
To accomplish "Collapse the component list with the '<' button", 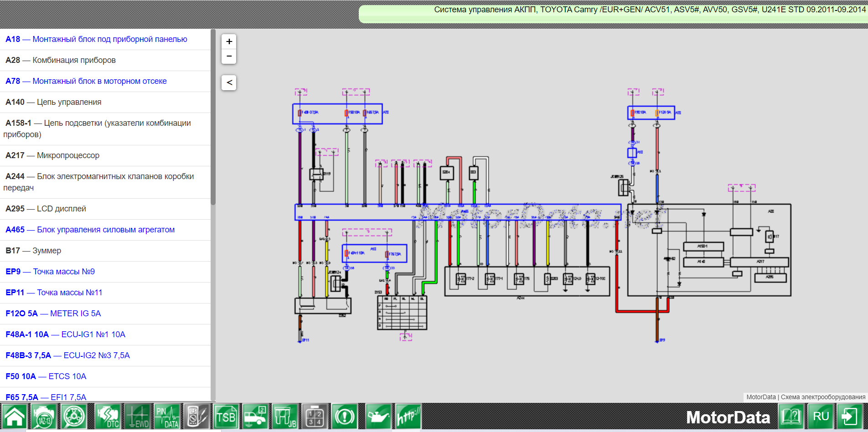I will click(x=229, y=82).
